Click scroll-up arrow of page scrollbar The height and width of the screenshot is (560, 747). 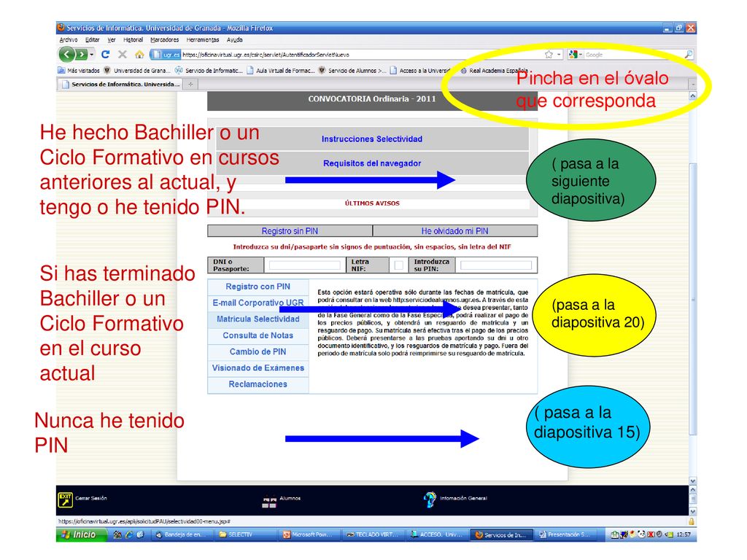tap(693, 96)
